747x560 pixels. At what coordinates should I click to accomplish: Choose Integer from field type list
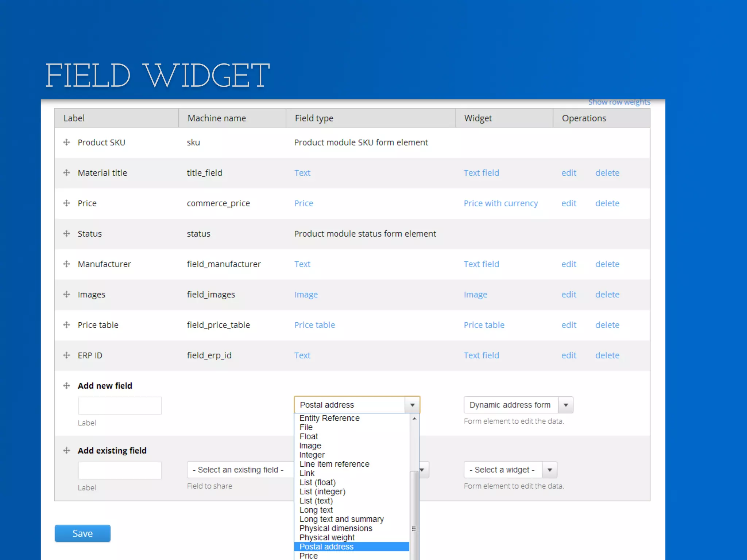pos(352,455)
